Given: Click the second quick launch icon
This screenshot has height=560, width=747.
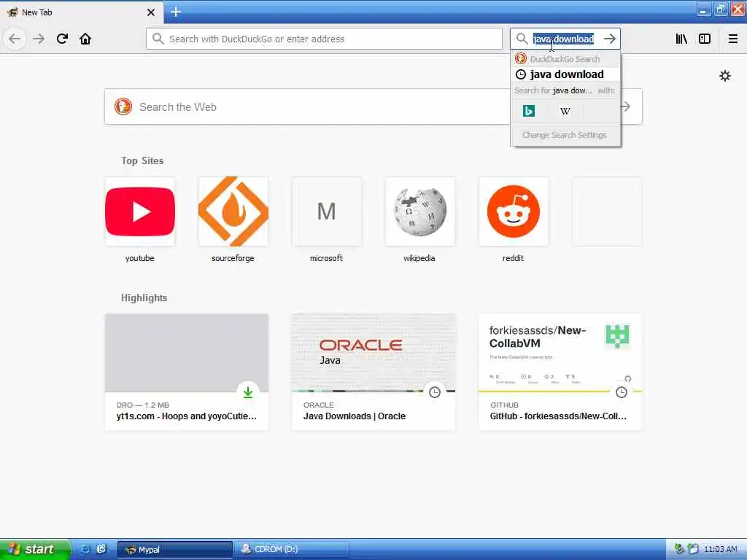Looking at the screenshot, I should coord(101,550).
